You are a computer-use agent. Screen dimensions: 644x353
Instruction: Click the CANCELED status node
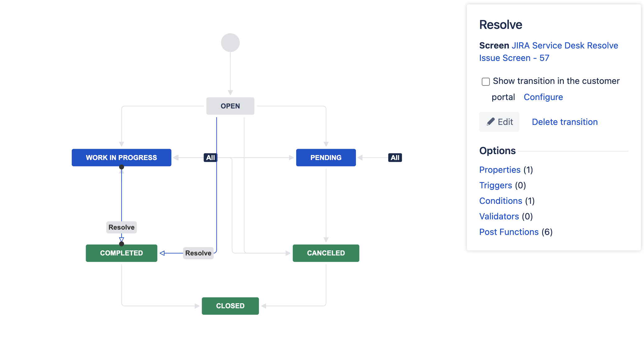click(x=326, y=253)
